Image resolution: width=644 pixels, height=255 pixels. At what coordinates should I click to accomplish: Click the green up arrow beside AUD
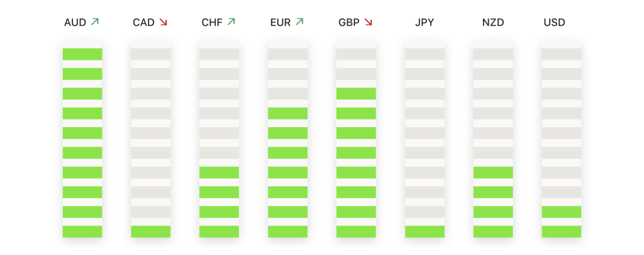pyautogui.click(x=95, y=22)
